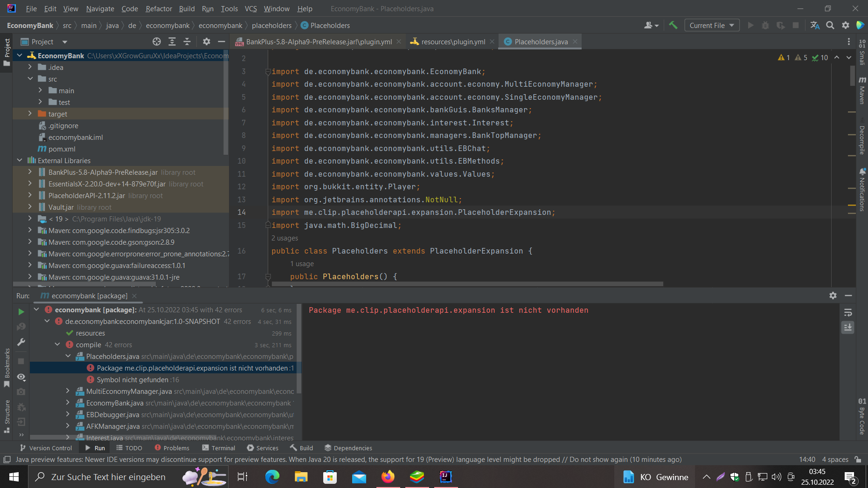Viewport: 868px width, 488px height.
Task: Open the TODO tool window
Action: 129,447
